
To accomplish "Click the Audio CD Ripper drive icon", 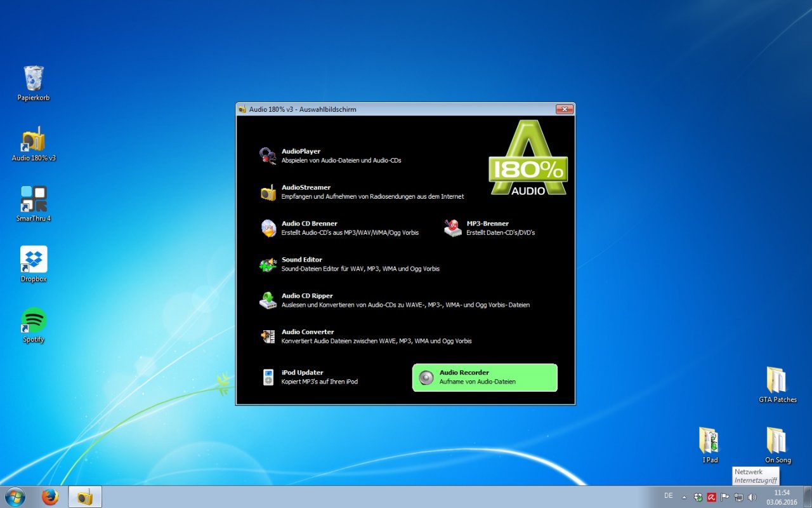I will (x=268, y=300).
